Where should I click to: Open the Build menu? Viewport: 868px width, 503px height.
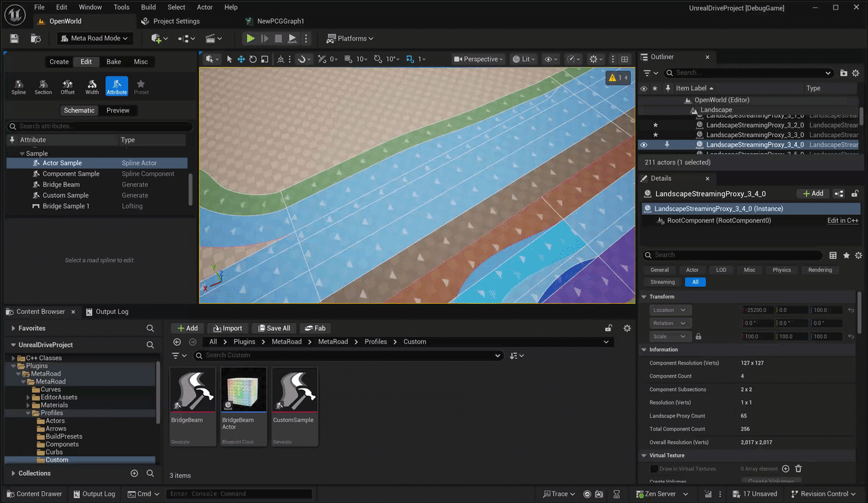point(149,7)
